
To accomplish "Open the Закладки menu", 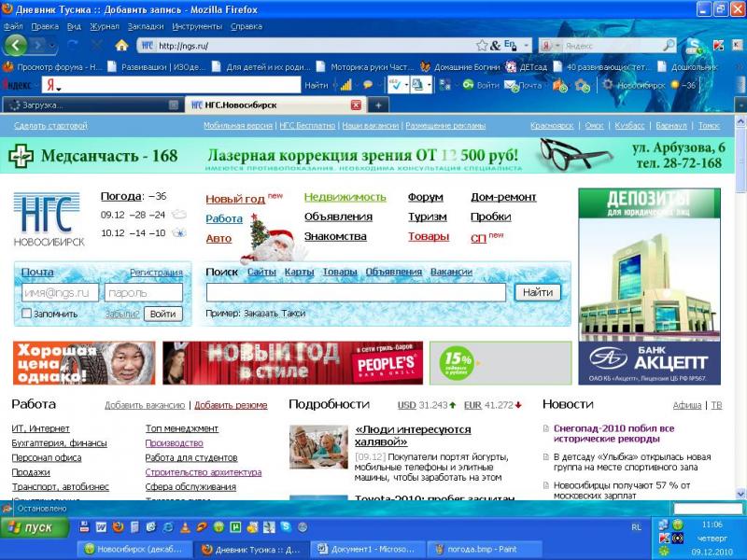I will click(x=146, y=26).
